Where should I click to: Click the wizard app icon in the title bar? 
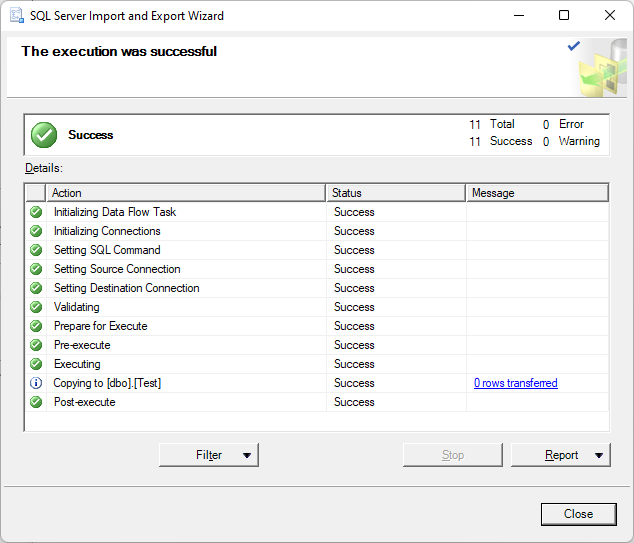17,16
